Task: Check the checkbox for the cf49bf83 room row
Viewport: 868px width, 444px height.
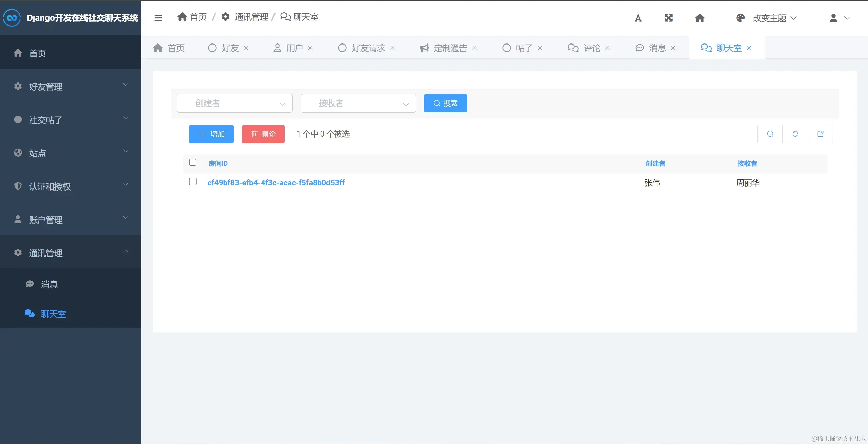Action: (193, 182)
